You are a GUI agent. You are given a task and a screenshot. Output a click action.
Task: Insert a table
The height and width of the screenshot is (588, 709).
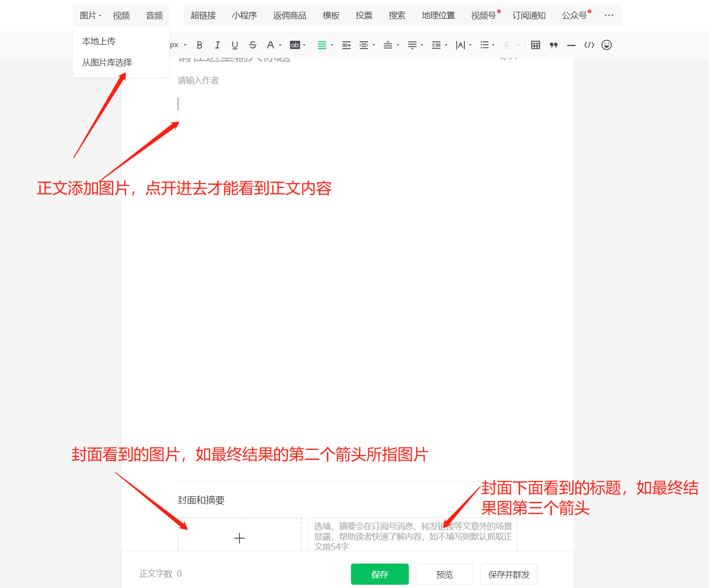(535, 45)
